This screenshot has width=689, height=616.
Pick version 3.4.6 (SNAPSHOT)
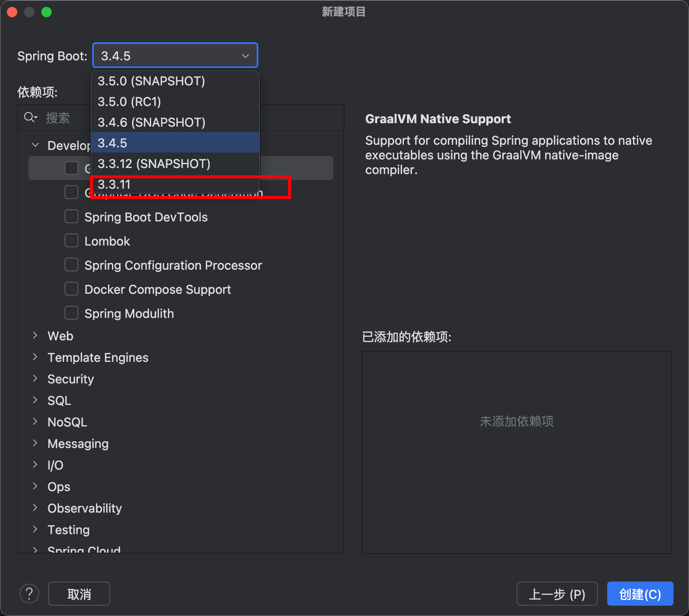click(x=175, y=122)
